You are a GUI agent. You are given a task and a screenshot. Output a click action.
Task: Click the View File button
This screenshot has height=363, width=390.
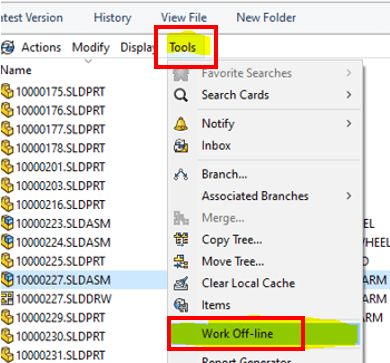tap(184, 18)
